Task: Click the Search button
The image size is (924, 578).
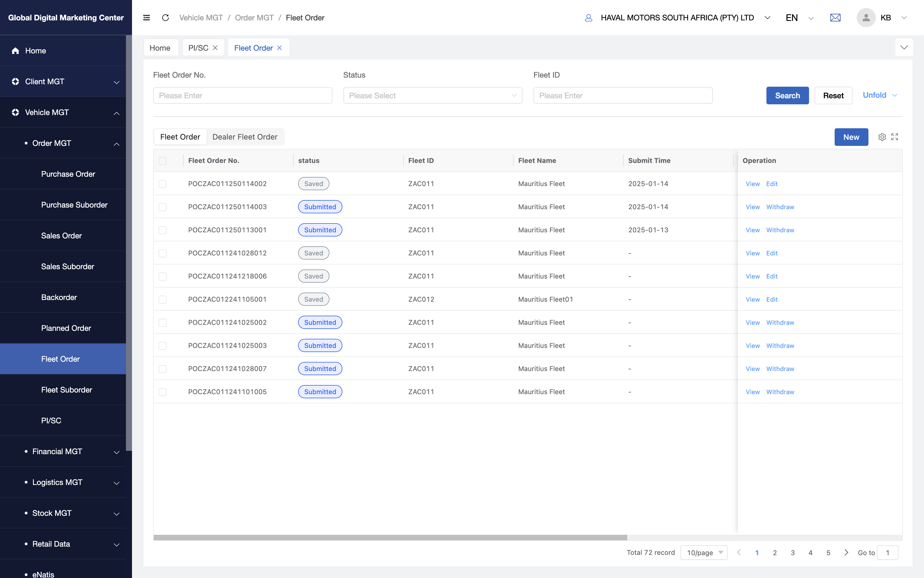Action: point(787,96)
